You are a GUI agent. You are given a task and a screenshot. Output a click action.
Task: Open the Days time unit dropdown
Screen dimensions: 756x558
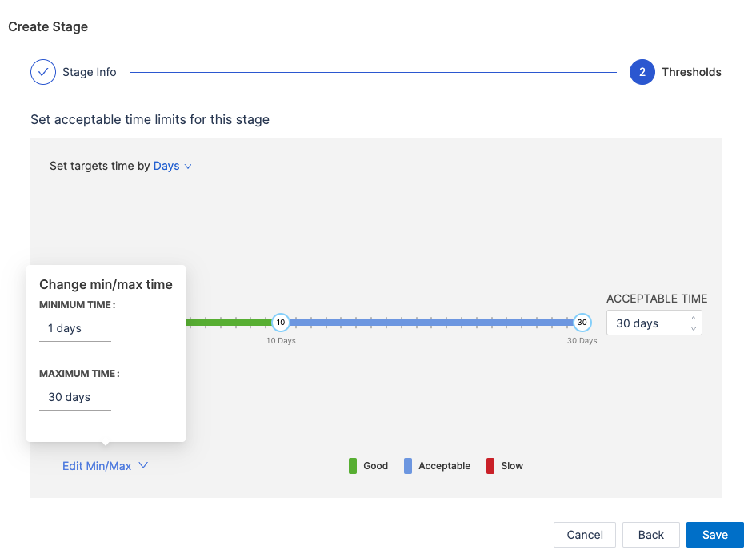pos(166,167)
